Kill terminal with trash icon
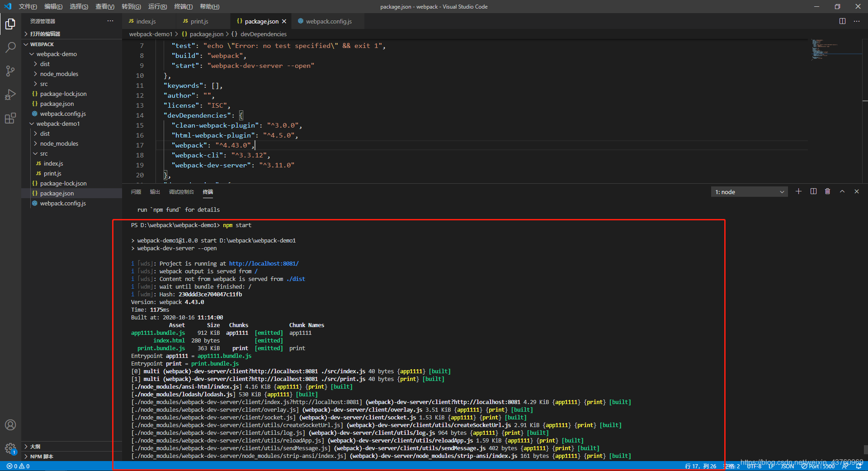868x471 pixels. pos(827,191)
